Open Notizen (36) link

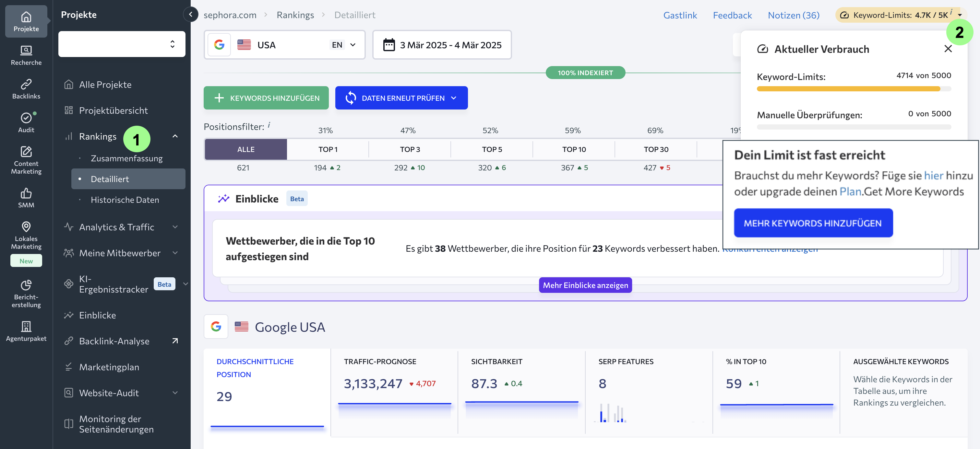pyautogui.click(x=793, y=15)
